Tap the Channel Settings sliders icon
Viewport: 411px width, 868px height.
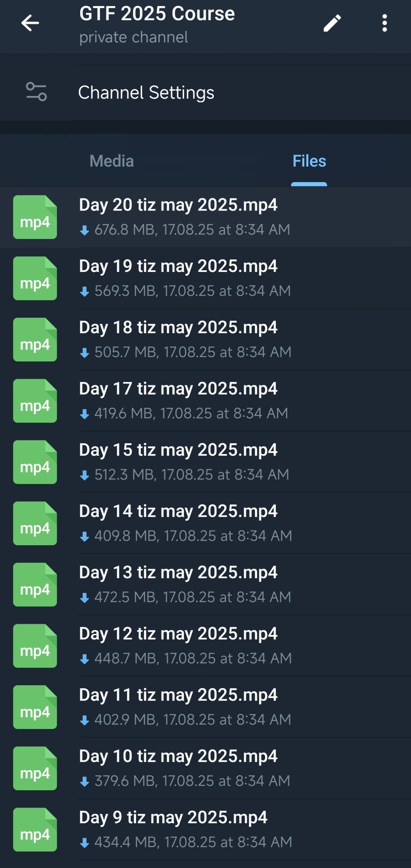(36, 92)
